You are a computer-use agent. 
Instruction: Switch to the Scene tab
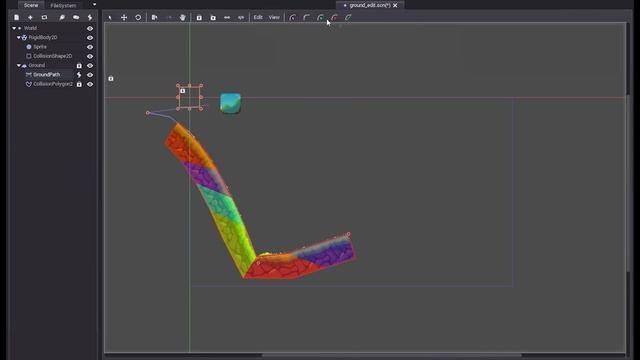coord(31,5)
